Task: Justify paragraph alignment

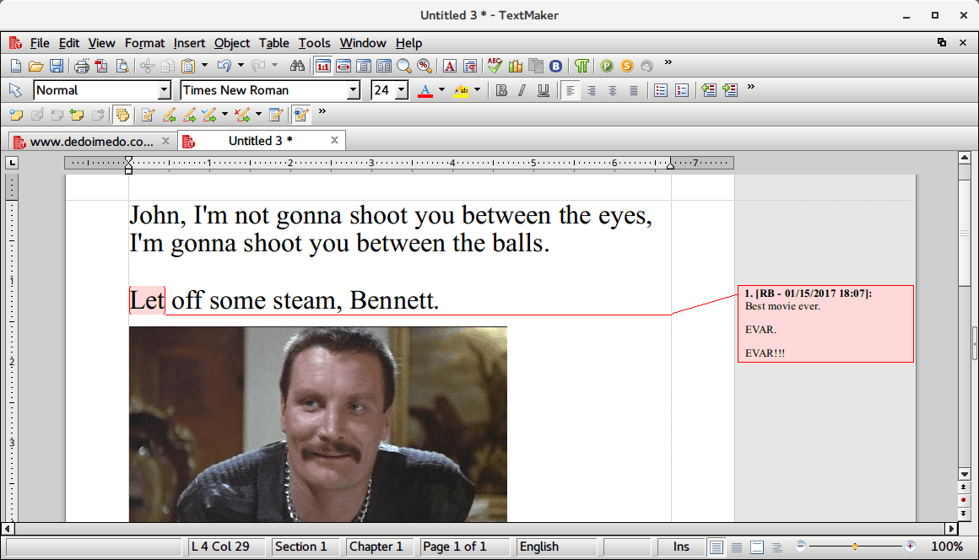Action: [634, 90]
